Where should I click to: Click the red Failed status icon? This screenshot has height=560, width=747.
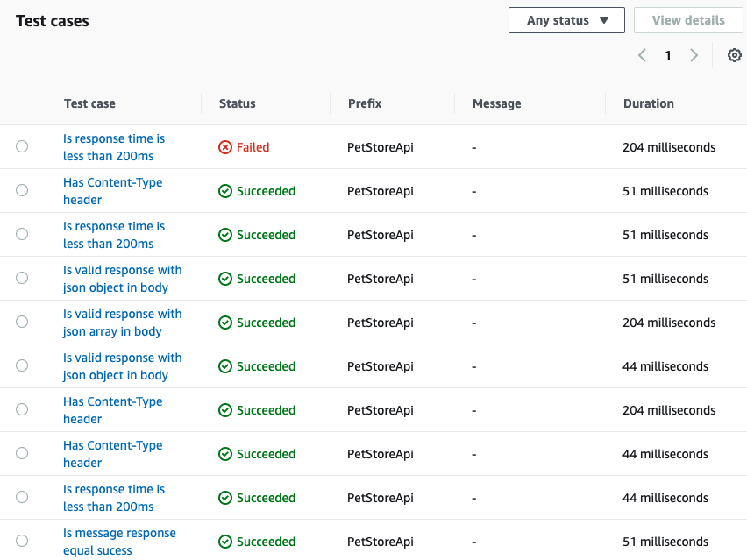click(x=225, y=147)
